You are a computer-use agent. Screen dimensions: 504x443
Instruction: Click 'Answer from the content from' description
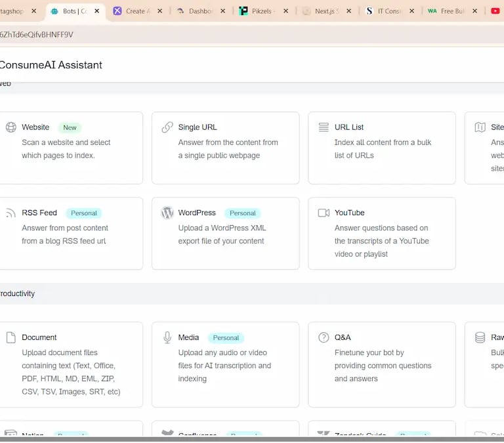pyautogui.click(x=228, y=142)
